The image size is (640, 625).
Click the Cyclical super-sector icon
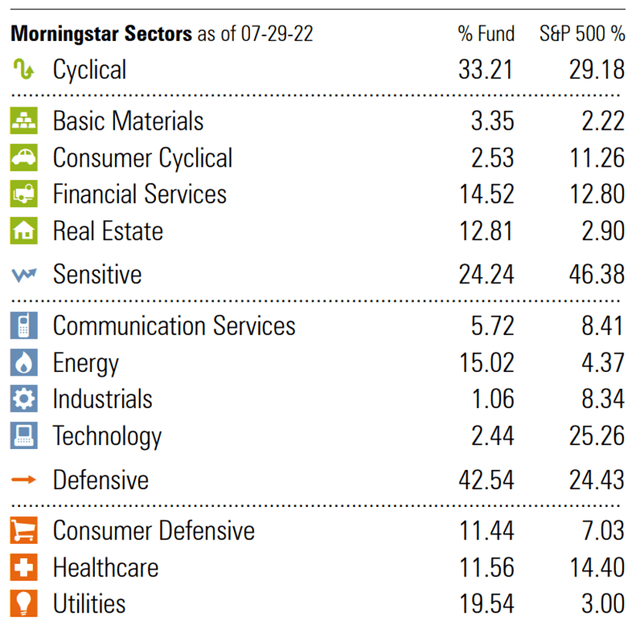(24, 69)
